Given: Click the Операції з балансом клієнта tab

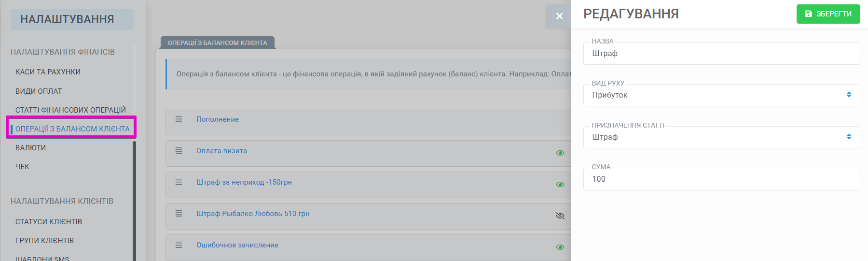Looking at the screenshot, I should 218,43.
